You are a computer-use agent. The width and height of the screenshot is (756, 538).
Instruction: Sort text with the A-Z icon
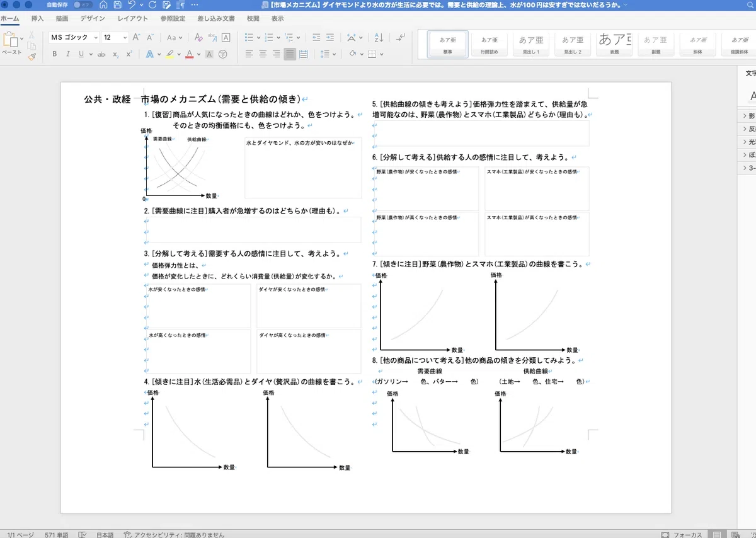click(379, 38)
